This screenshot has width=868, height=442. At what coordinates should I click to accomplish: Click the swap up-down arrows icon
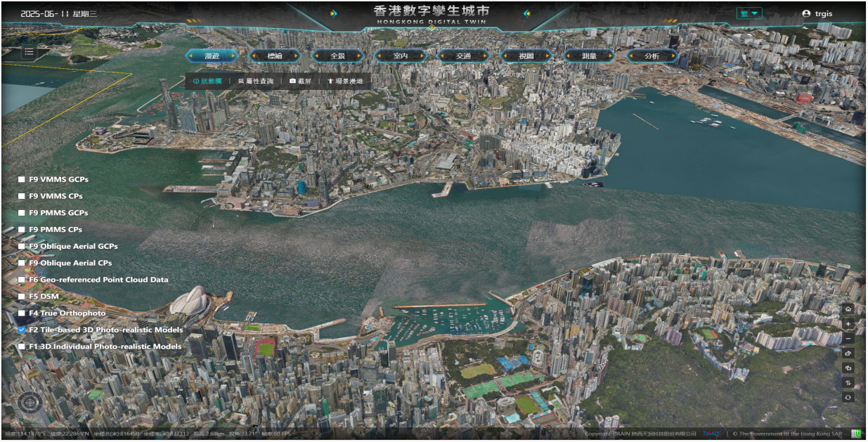848,382
